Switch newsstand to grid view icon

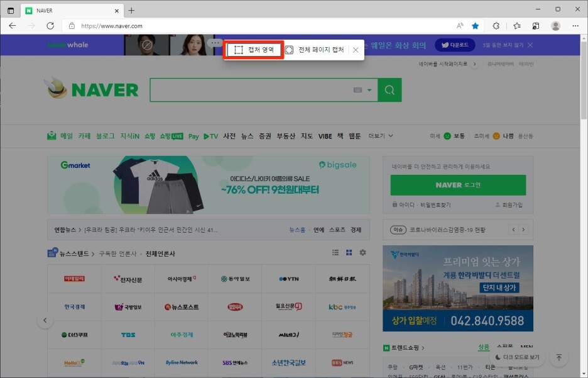[x=349, y=253]
